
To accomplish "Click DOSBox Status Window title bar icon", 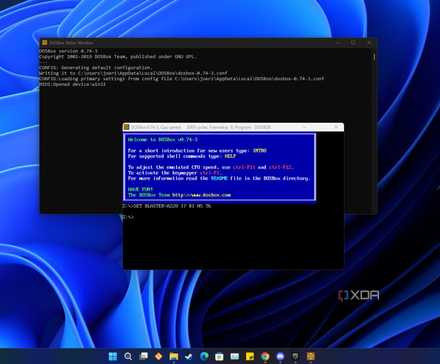I will point(45,43).
